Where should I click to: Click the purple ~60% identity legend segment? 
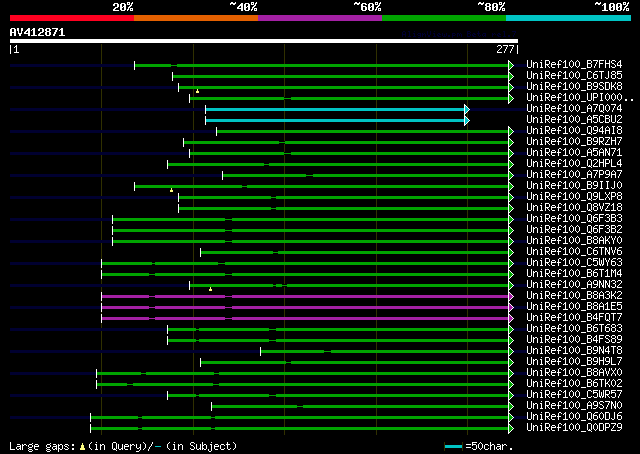tap(320, 18)
